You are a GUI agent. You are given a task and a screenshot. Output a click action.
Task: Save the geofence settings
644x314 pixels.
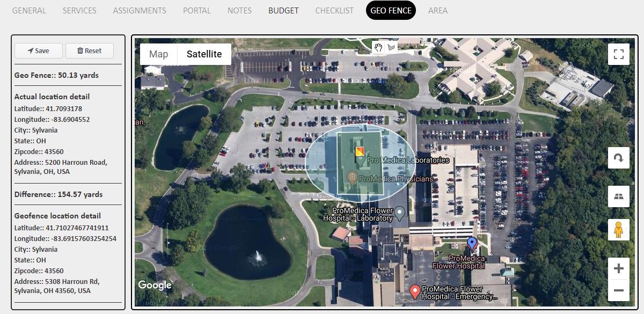point(38,50)
